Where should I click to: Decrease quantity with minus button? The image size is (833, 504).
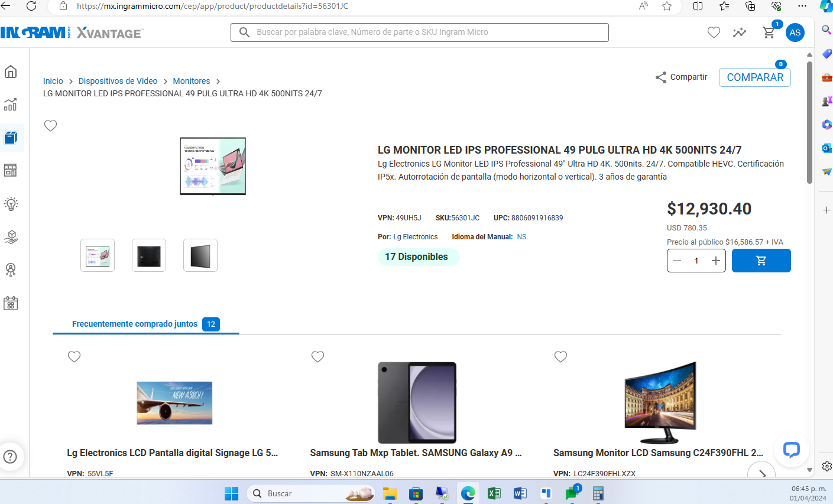click(x=678, y=261)
